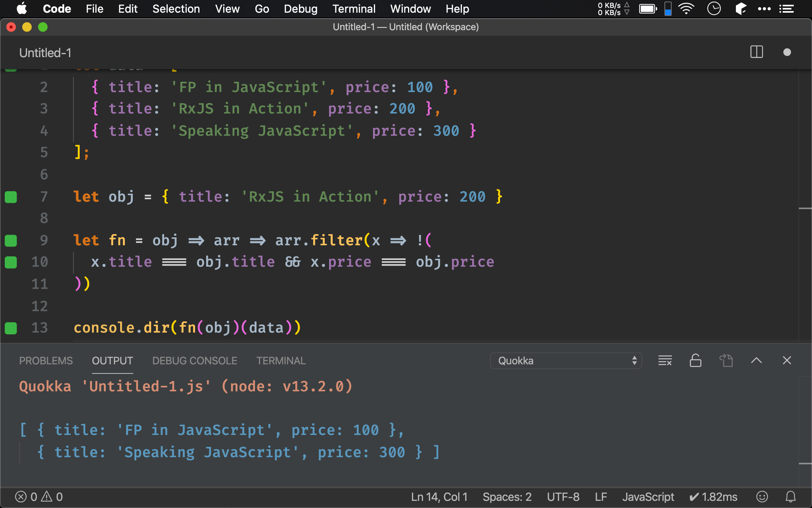Click the Quokka 1.82ms status item
The height and width of the screenshot is (508, 812).
point(713,496)
